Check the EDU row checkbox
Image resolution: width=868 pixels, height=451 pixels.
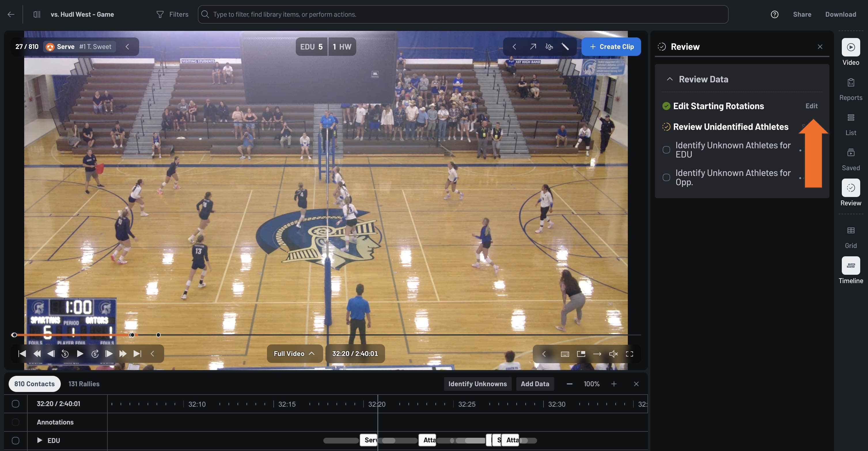(16, 441)
